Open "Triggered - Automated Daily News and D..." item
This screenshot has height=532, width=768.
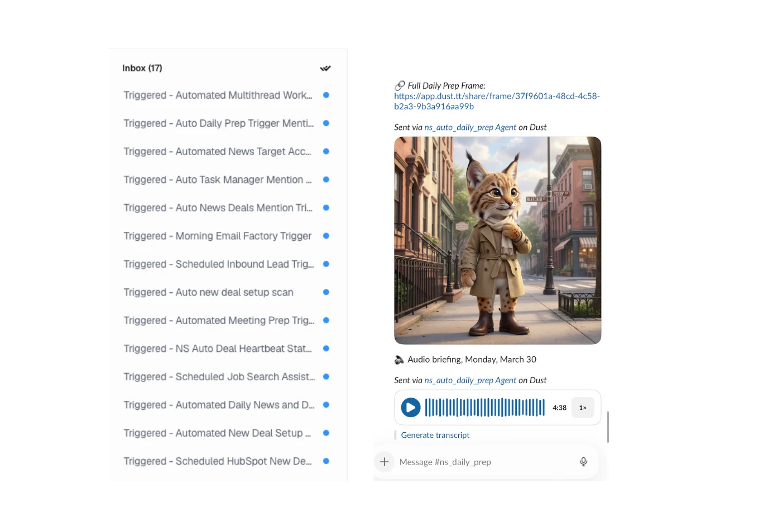(x=219, y=405)
